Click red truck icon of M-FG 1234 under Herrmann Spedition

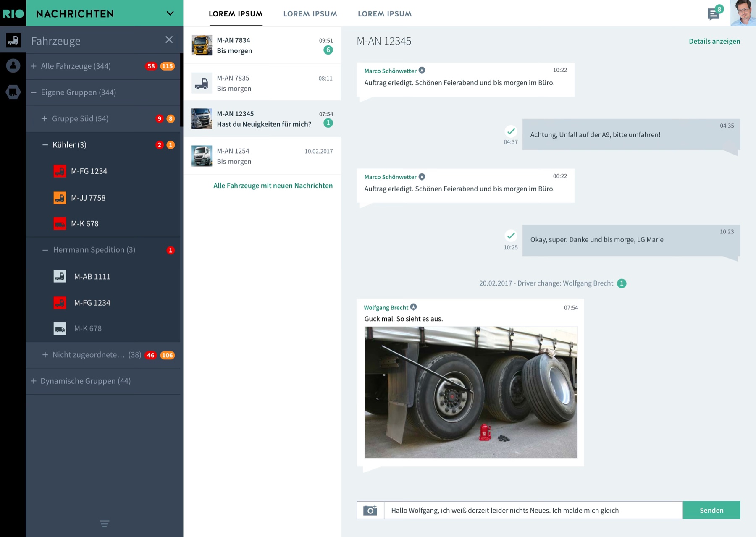point(60,303)
